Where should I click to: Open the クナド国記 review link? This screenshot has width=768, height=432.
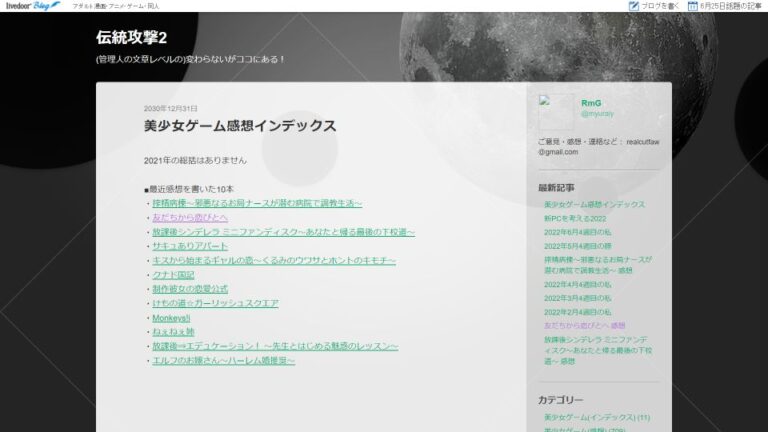click(x=173, y=275)
